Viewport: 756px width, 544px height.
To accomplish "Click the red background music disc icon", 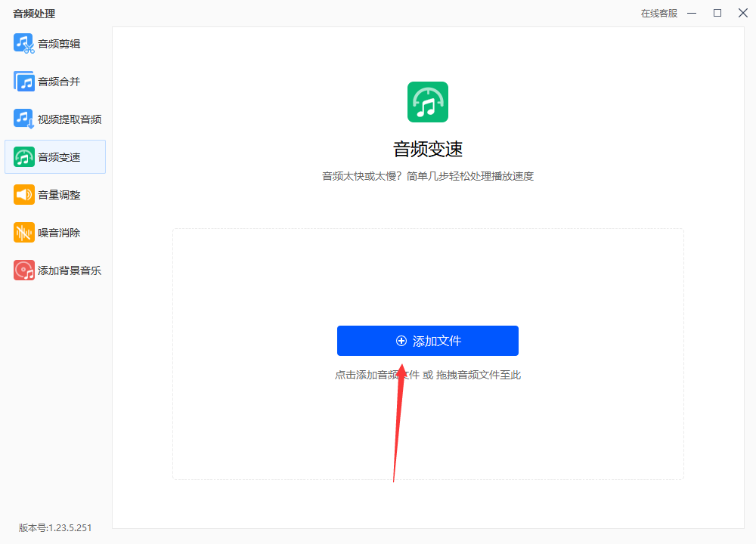I will click(x=24, y=270).
